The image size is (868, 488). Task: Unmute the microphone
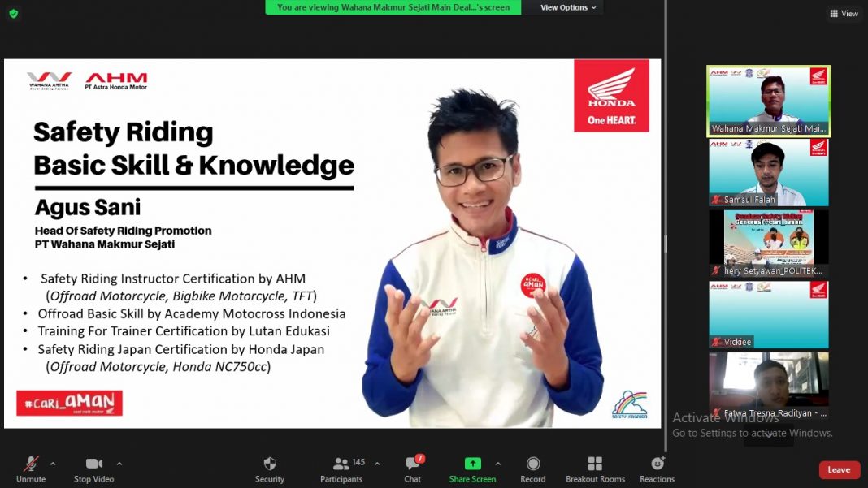pos(31,469)
